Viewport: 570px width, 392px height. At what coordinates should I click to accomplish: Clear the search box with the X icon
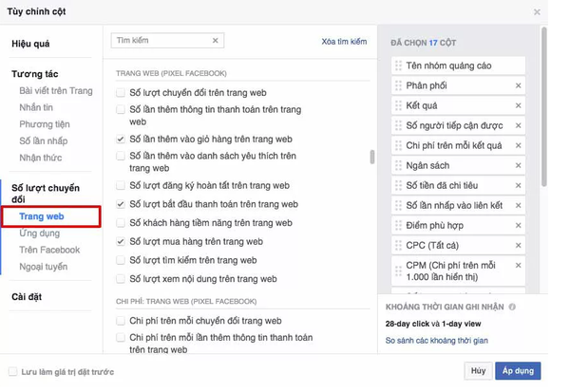216,41
